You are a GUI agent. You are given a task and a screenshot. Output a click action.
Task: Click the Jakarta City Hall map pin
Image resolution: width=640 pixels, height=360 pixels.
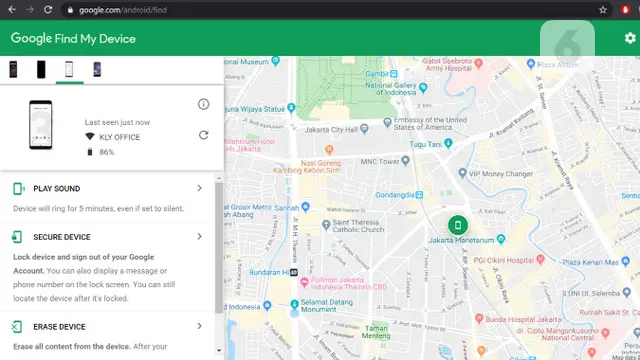pos(364,129)
